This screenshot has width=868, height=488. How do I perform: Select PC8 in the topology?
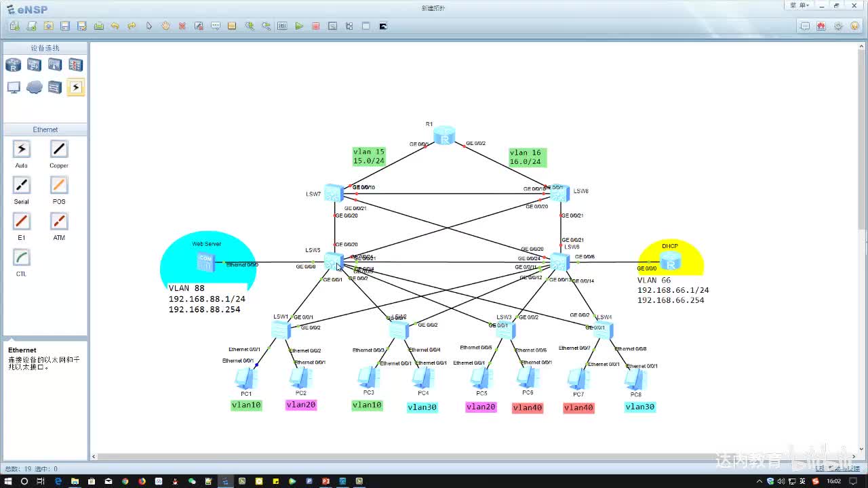(635, 378)
